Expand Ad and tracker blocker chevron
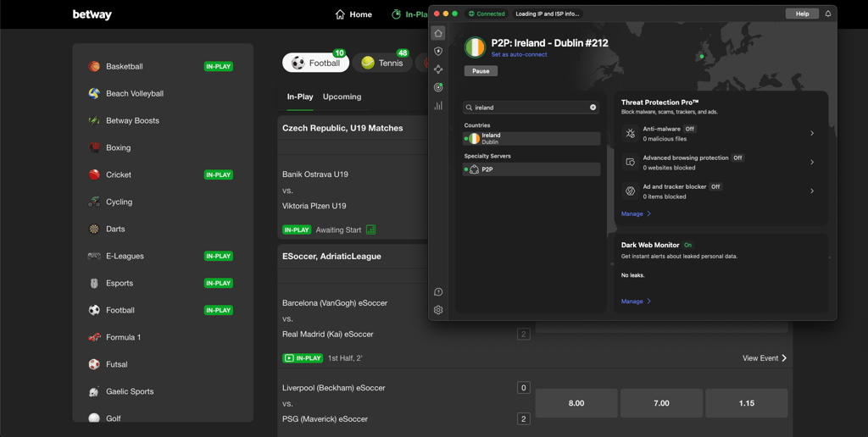The width and height of the screenshot is (868, 437). (812, 191)
